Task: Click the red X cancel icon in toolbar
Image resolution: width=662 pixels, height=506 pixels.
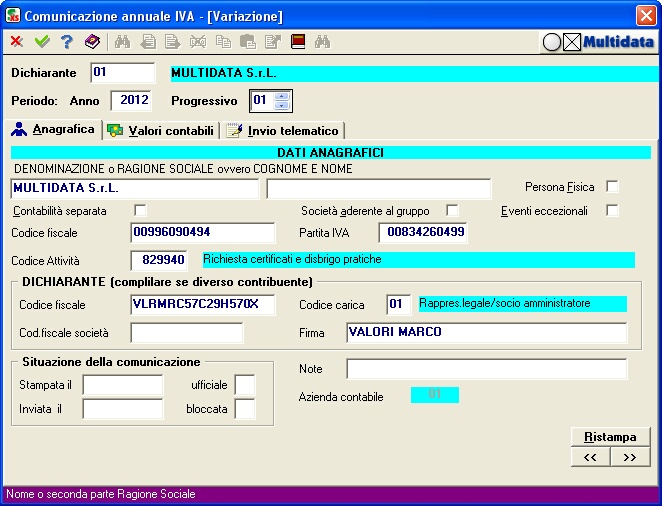Action: click(x=17, y=42)
